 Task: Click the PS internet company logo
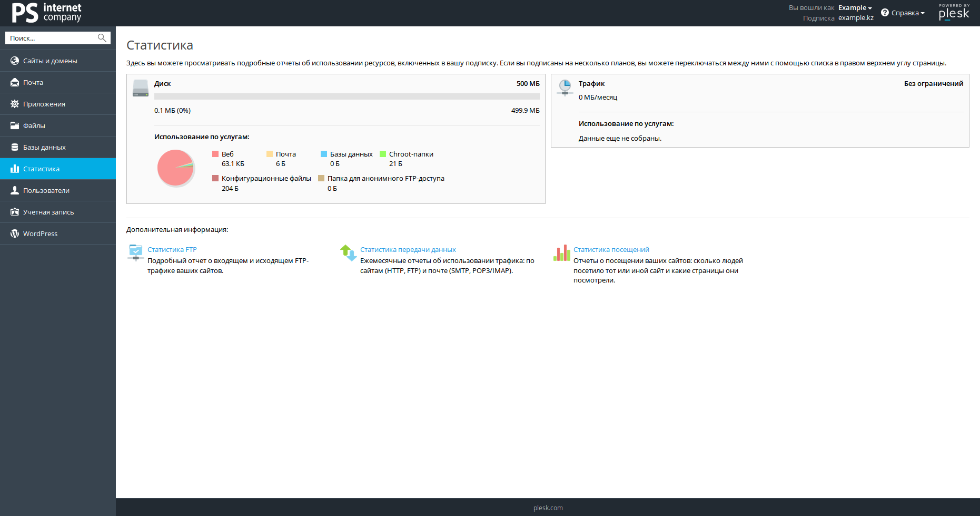point(46,13)
